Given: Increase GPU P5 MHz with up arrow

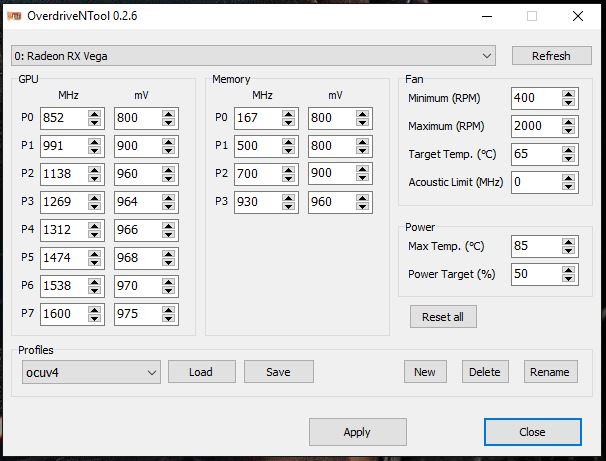Looking at the screenshot, I should click(x=95, y=254).
